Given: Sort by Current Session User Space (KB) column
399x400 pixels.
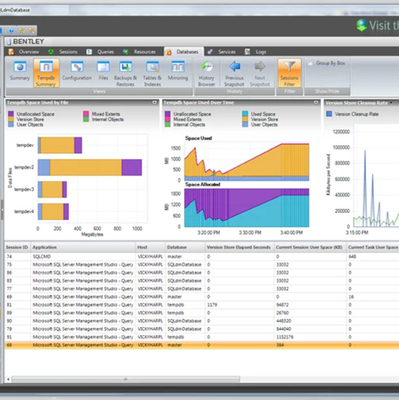Looking at the screenshot, I should [310, 247].
